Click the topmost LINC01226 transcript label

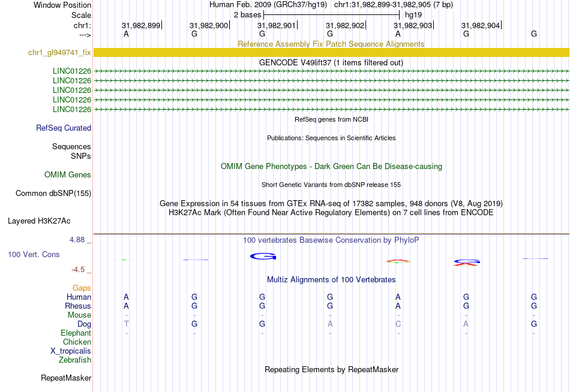[x=71, y=71]
